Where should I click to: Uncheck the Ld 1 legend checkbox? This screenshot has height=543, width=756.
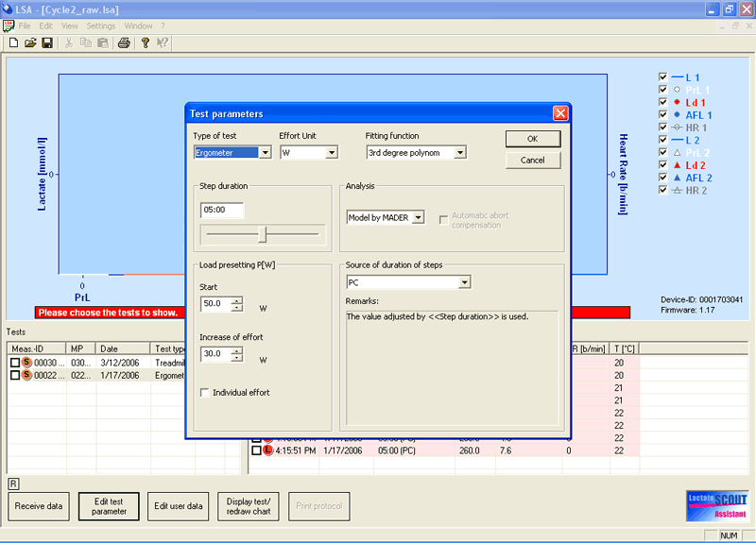click(x=662, y=102)
